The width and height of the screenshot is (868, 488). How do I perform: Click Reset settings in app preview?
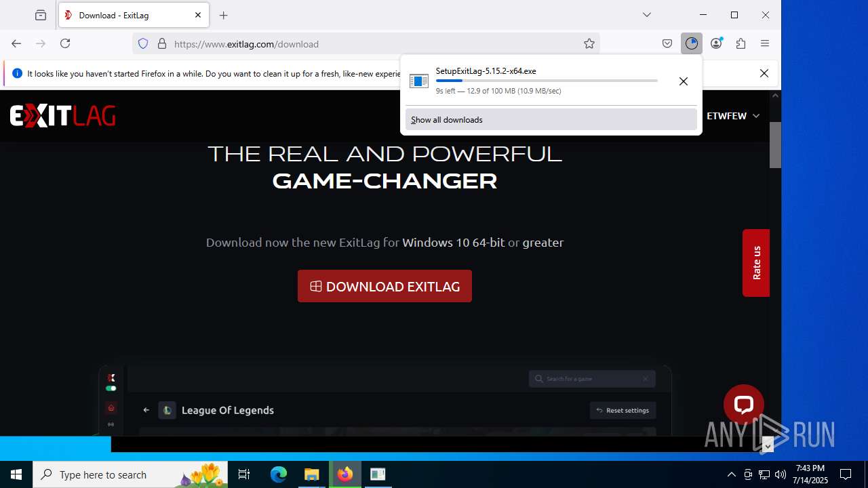[623, 410]
